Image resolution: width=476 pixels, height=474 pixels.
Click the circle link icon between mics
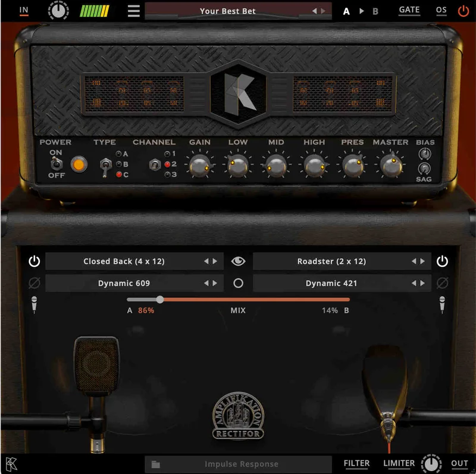tap(238, 283)
